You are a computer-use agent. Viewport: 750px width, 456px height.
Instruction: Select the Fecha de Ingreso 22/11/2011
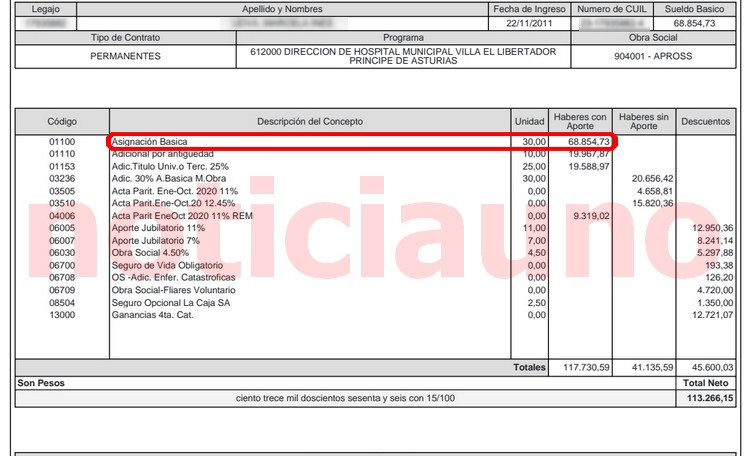pos(529,23)
